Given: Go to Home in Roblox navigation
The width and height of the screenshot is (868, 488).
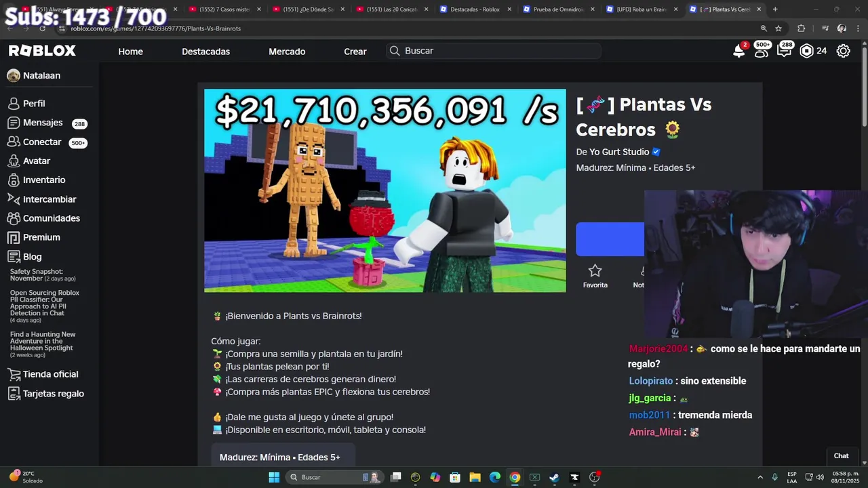Looking at the screenshot, I should [131, 52].
